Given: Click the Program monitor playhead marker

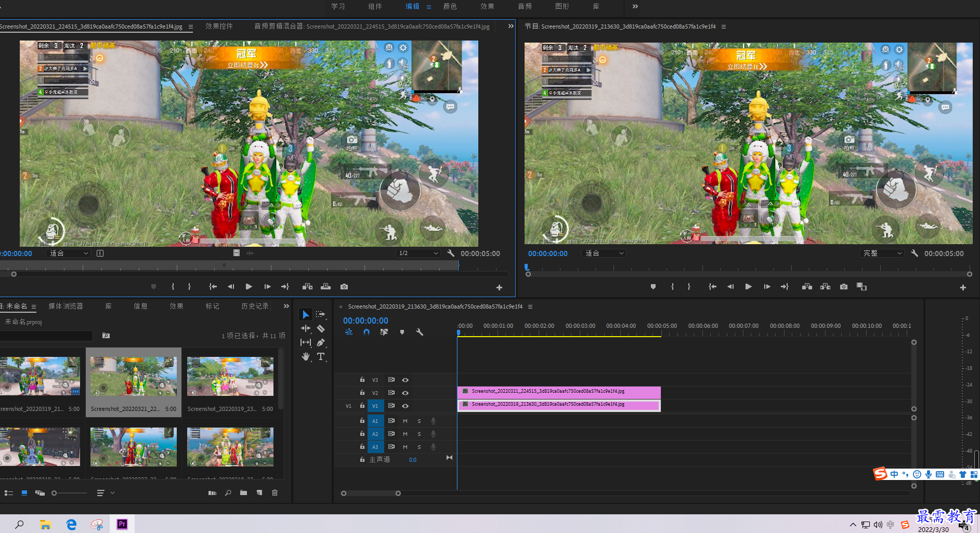Looking at the screenshot, I should (526, 267).
